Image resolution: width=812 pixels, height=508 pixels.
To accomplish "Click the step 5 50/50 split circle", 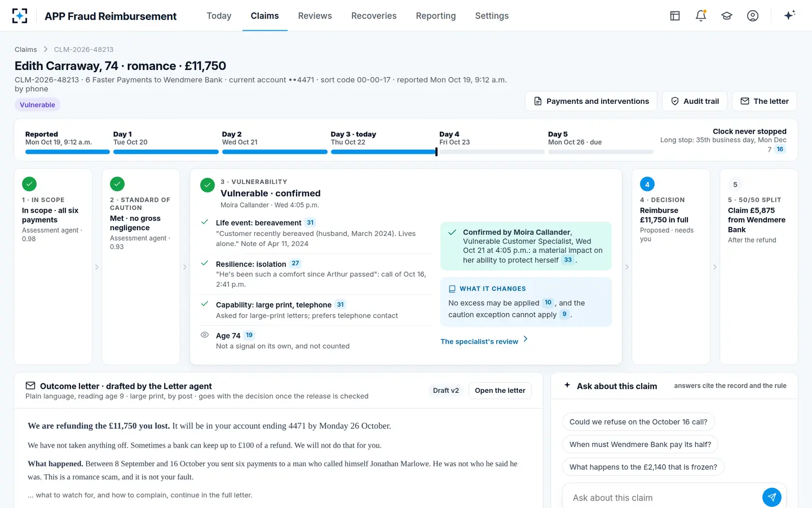I will pyautogui.click(x=735, y=184).
